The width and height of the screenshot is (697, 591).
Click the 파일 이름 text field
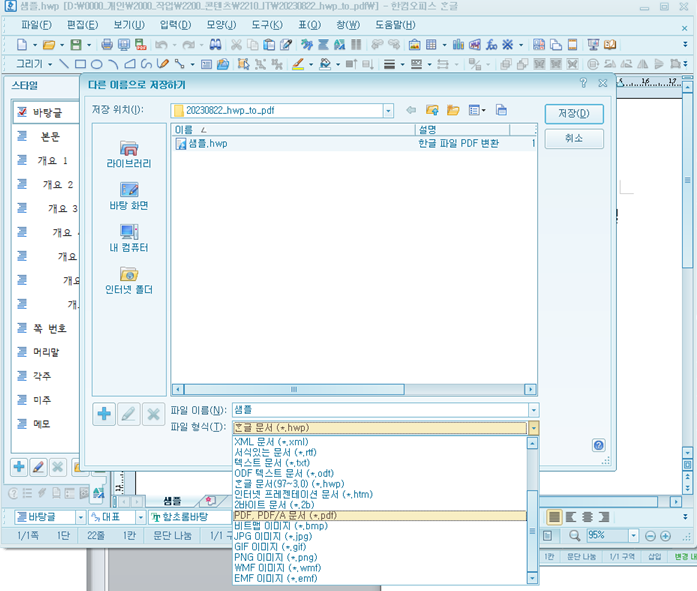tap(381, 410)
